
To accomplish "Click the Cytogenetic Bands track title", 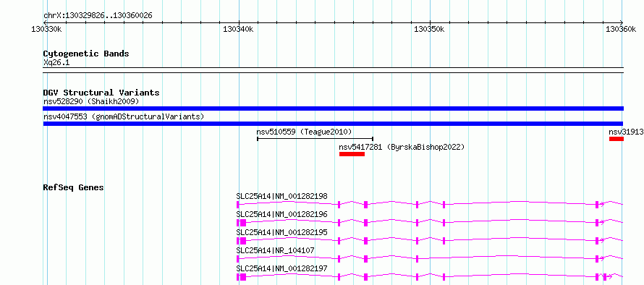I will coord(86,54).
